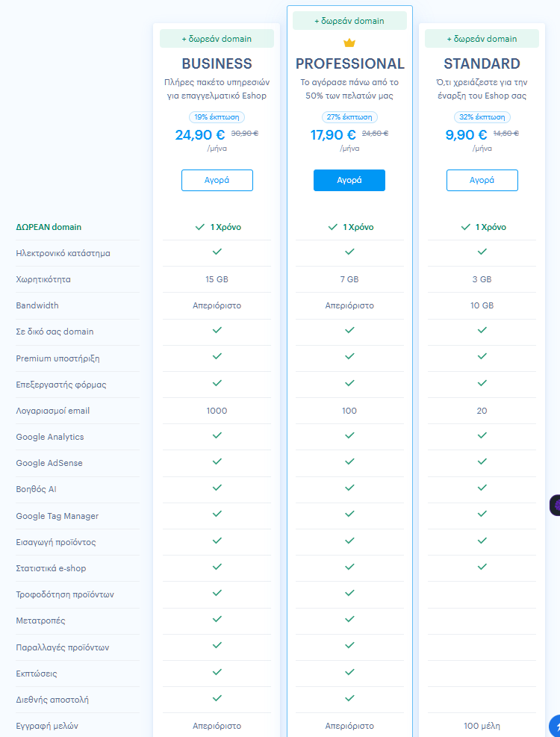The image size is (560, 737).
Task: Click Business checkmark for Google Tag Manager
Action: pyautogui.click(x=217, y=514)
